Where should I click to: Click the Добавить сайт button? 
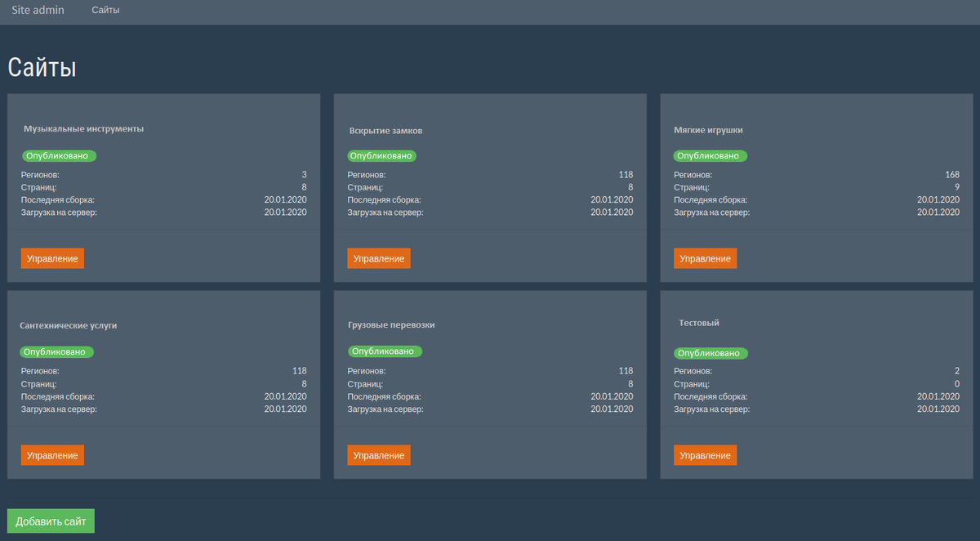click(x=51, y=521)
